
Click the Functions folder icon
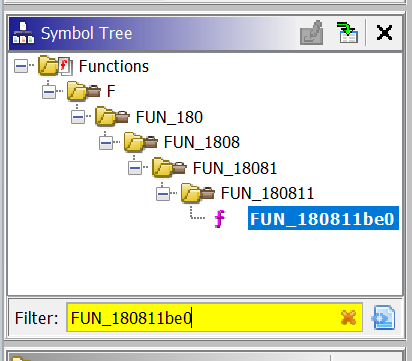click(x=55, y=65)
